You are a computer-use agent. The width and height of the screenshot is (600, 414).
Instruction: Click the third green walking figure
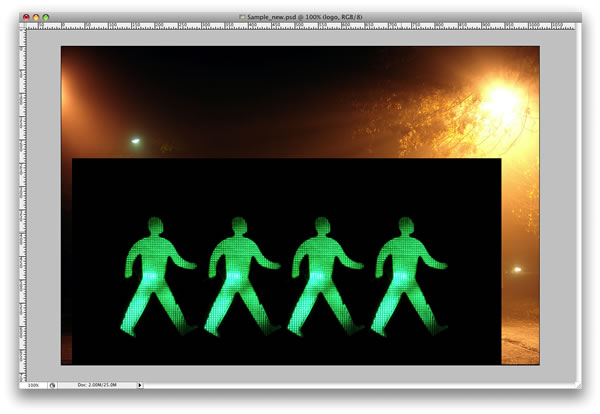325,277
